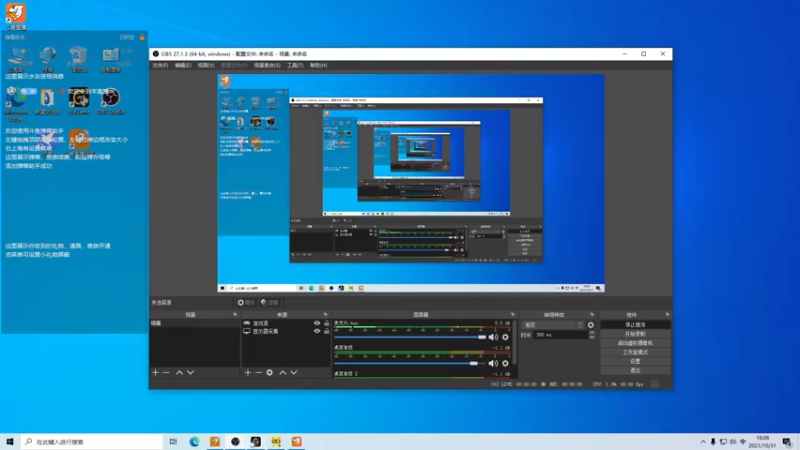Increase transition duration with up arrow

(592, 333)
